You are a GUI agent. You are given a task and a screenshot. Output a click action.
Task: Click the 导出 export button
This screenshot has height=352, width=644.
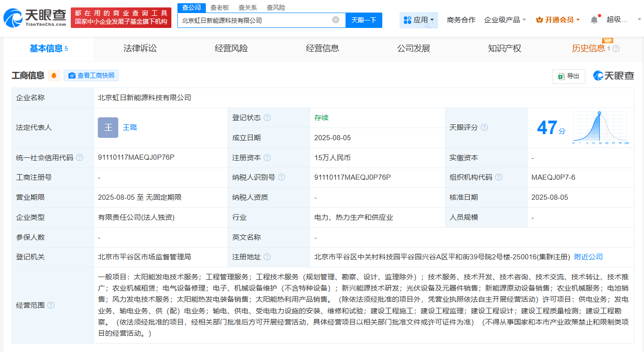569,76
